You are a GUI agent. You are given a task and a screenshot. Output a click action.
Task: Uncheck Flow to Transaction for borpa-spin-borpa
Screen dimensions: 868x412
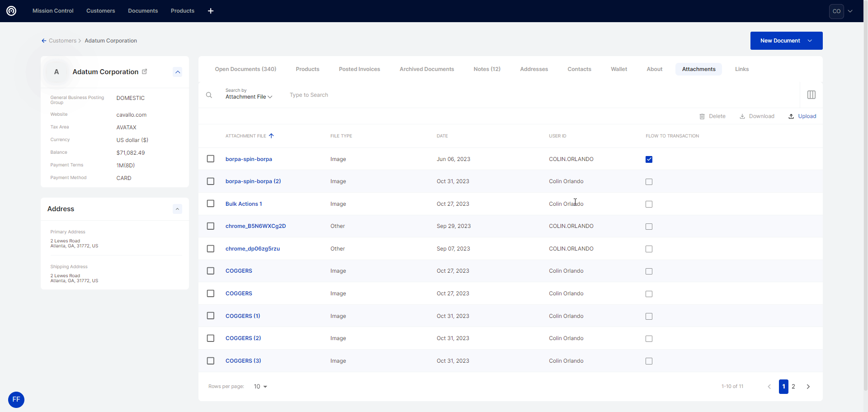click(x=649, y=159)
